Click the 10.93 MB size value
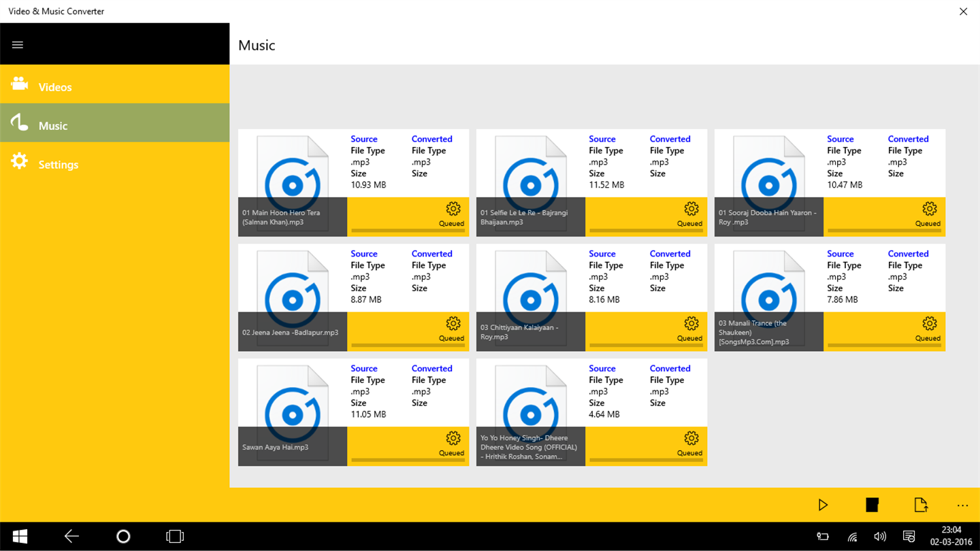Image resolution: width=980 pixels, height=551 pixels. click(x=369, y=185)
